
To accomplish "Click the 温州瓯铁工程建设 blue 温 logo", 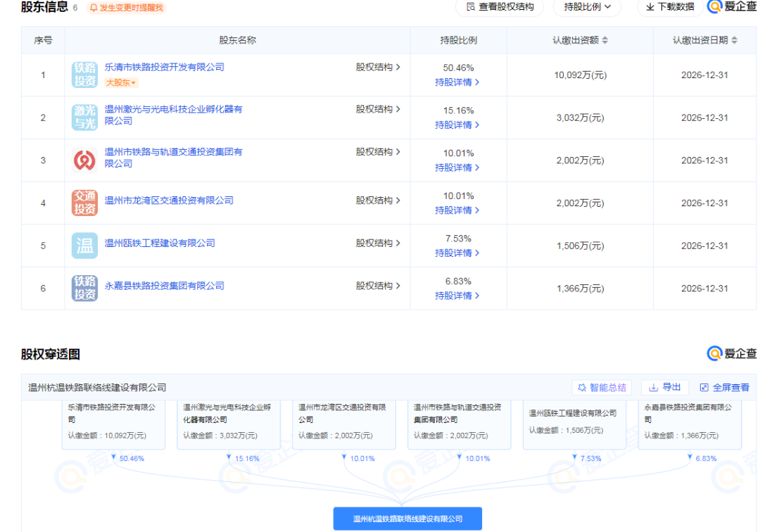I will (x=84, y=246).
